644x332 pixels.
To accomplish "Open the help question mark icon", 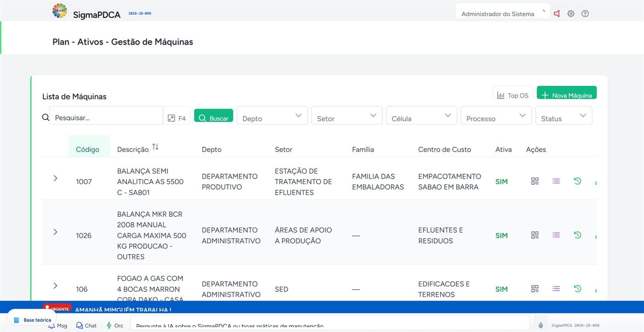I will coord(585,14).
